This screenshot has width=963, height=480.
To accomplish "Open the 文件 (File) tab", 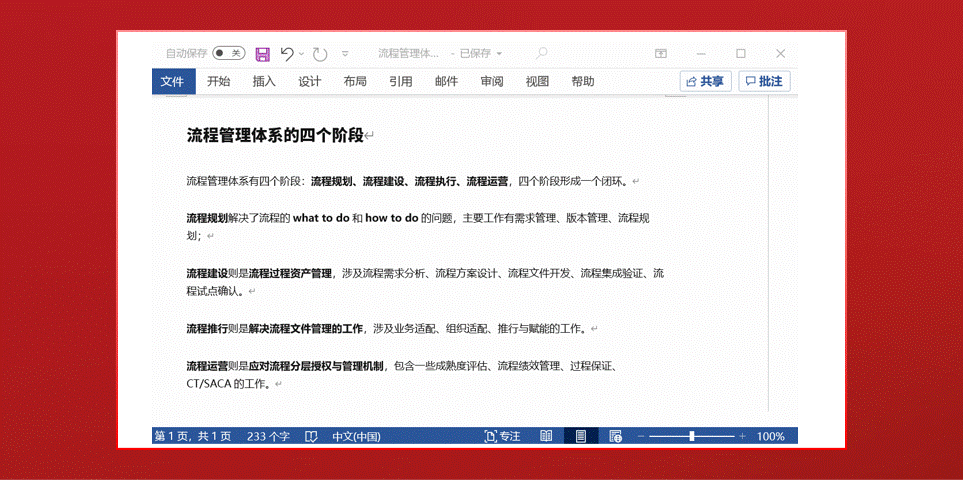I will (173, 82).
